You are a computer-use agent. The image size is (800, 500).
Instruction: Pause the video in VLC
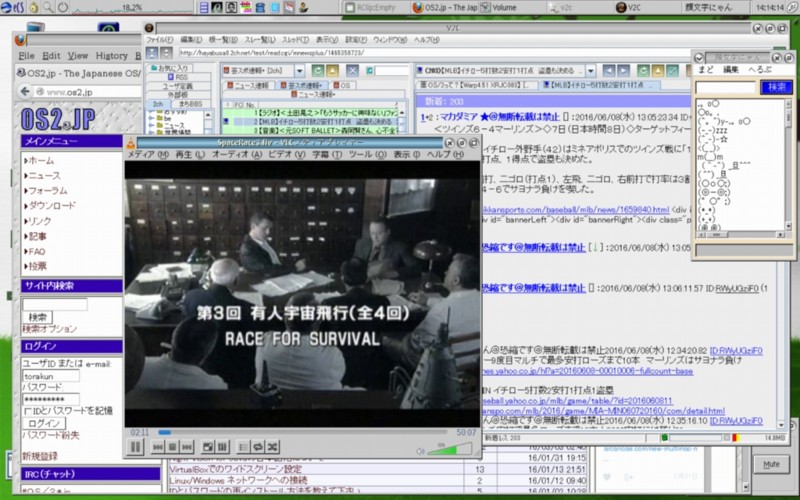(x=135, y=447)
